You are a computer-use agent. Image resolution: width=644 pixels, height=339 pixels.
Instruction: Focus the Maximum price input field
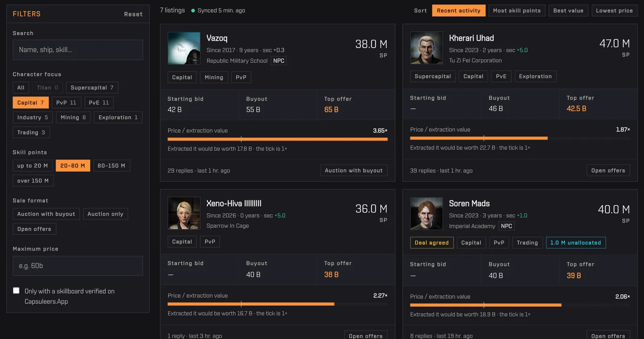(78, 266)
